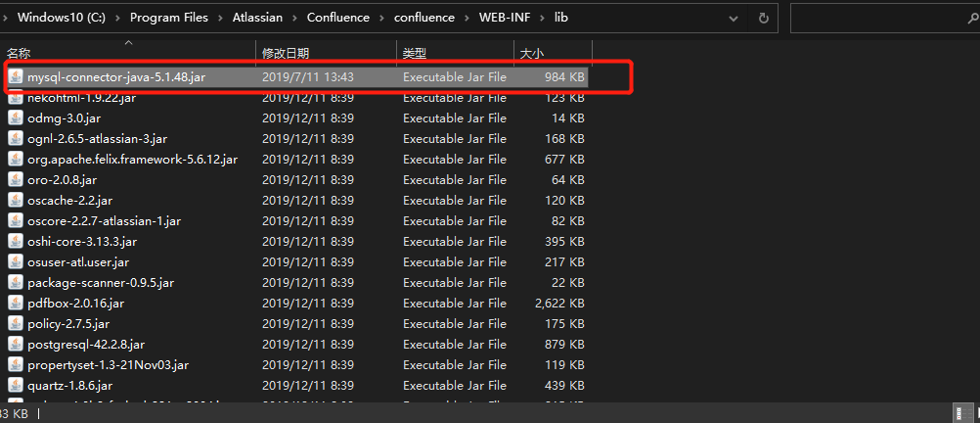Sort files by the 修改日期 column header
Screen dimensions: 980x423
coord(286,52)
